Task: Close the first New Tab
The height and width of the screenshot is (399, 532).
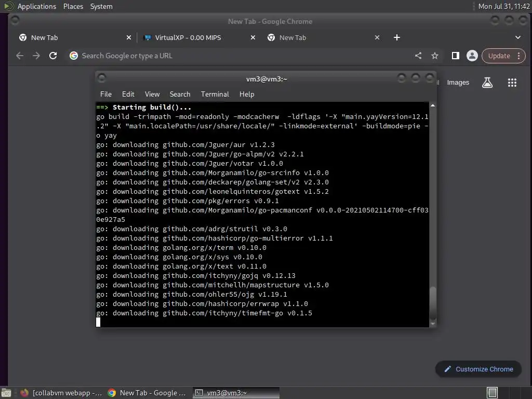Action: pos(129,37)
